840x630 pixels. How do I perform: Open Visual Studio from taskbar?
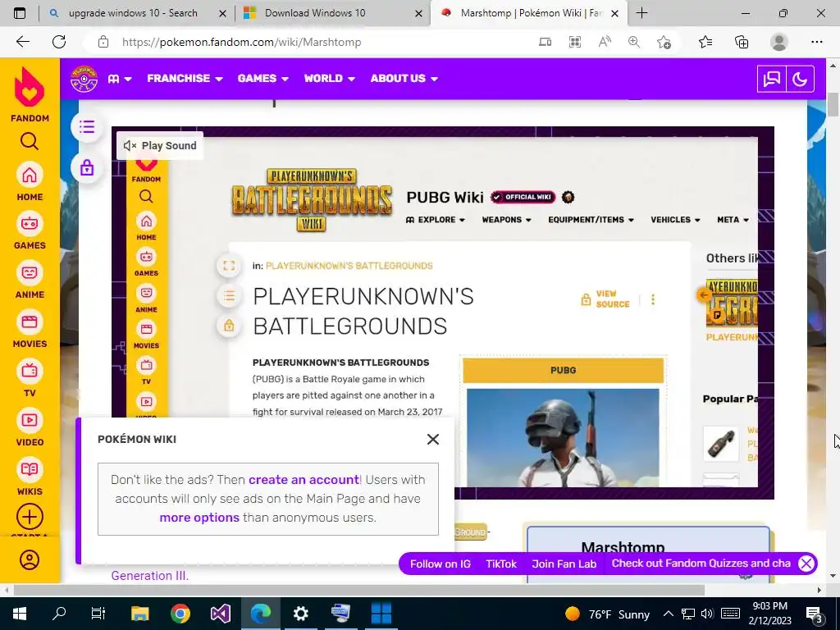point(221,614)
